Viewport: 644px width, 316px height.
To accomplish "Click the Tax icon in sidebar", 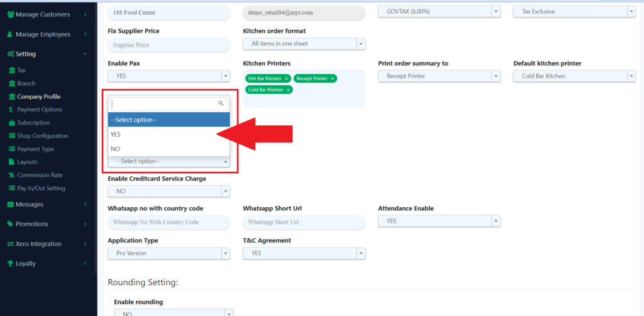I will point(11,71).
